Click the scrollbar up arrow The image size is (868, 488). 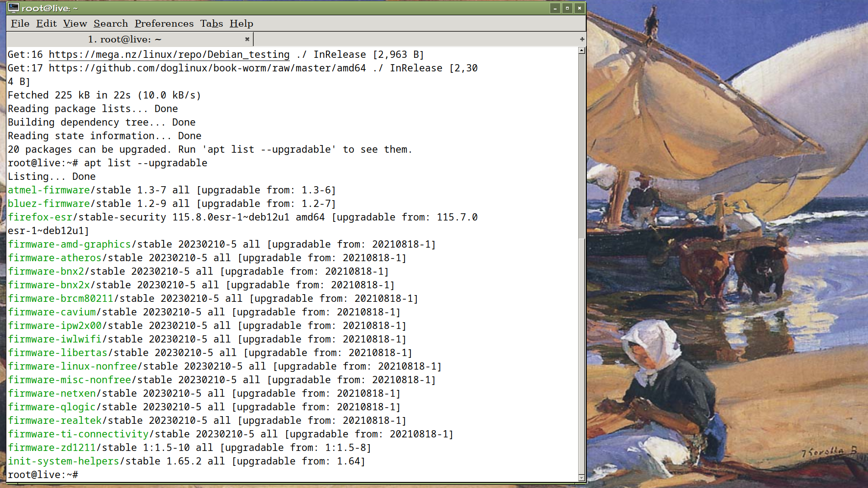point(582,51)
